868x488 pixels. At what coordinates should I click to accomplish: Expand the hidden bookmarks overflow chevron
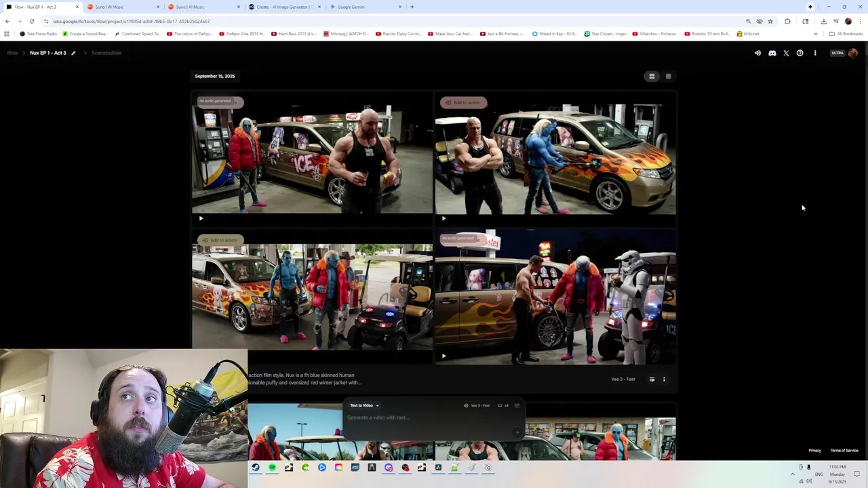815,34
